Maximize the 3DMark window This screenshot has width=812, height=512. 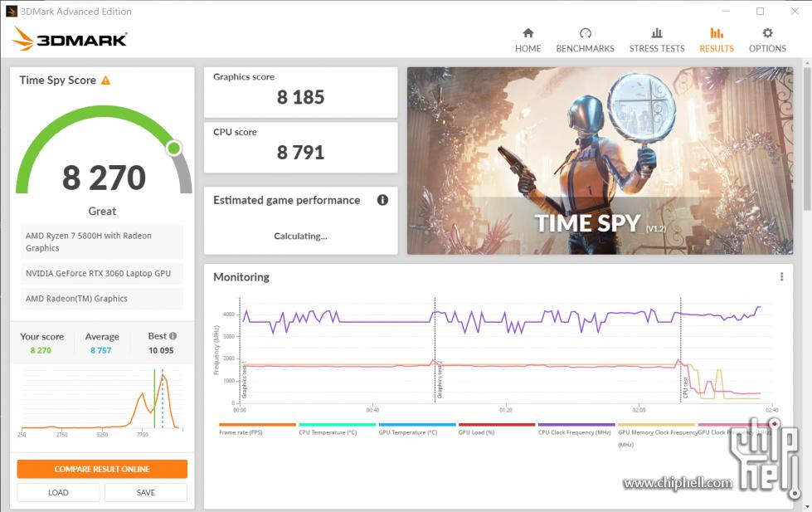coord(761,11)
